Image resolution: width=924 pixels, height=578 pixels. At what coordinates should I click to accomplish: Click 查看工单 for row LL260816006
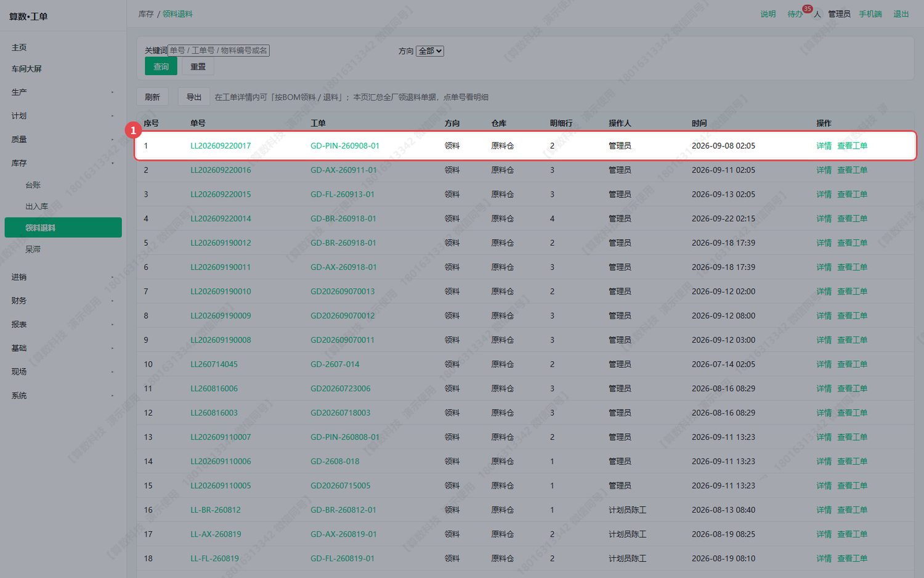tap(852, 389)
